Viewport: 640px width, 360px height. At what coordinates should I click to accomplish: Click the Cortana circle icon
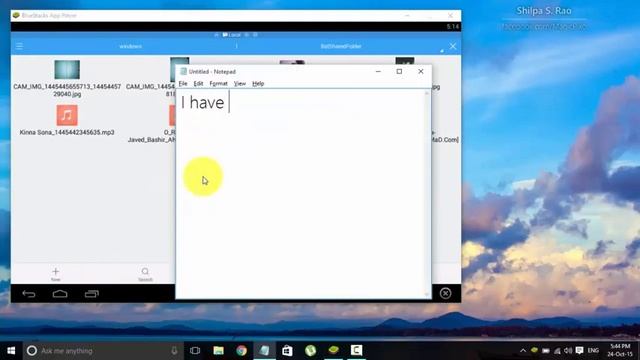click(32, 351)
